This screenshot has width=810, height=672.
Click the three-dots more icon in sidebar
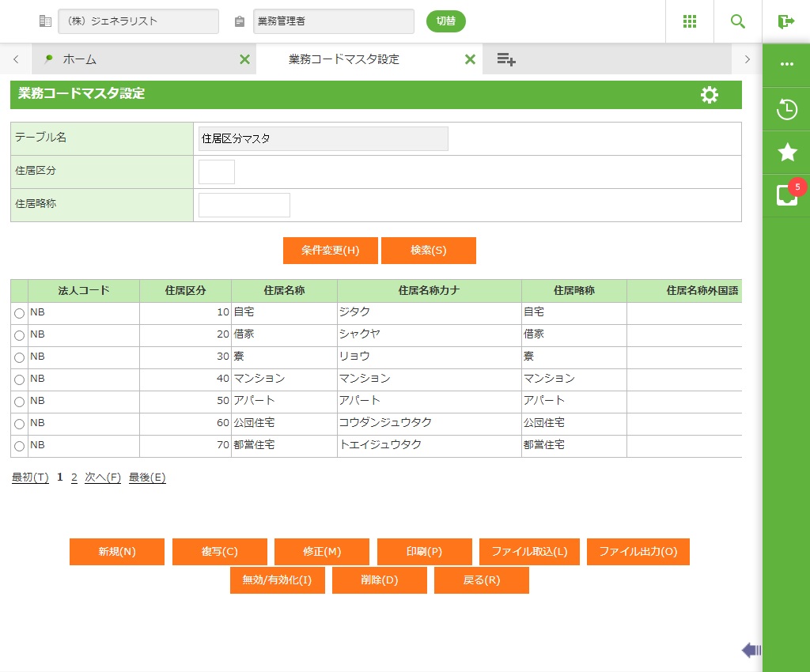[x=787, y=64]
